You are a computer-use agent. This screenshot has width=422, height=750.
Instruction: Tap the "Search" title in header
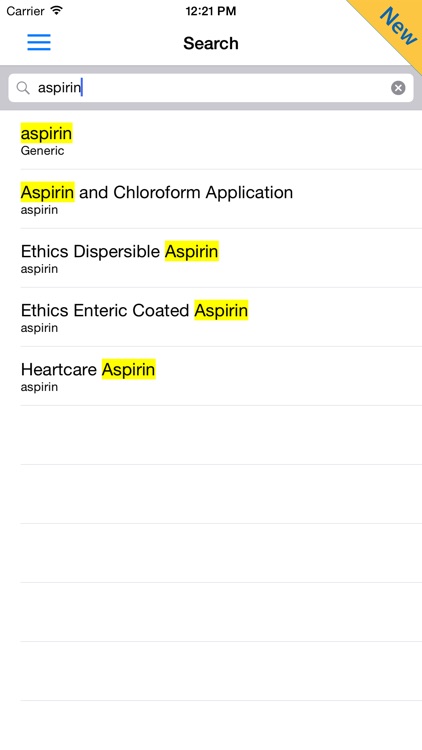pyautogui.click(x=211, y=43)
